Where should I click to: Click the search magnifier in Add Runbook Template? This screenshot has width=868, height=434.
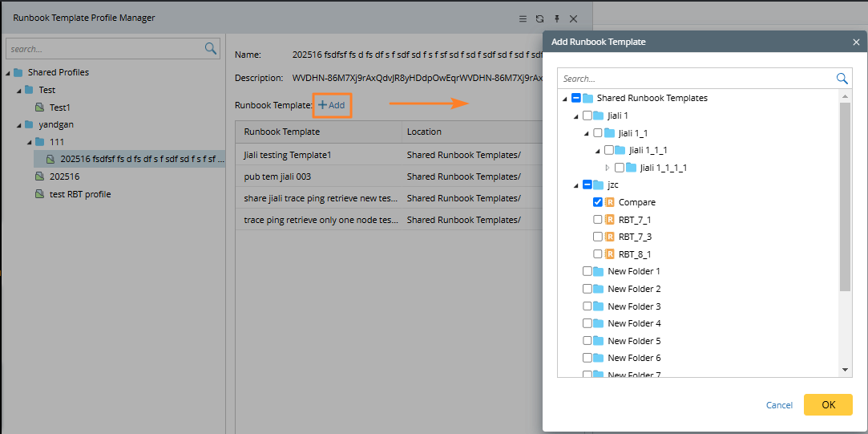pyautogui.click(x=842, y=79)
